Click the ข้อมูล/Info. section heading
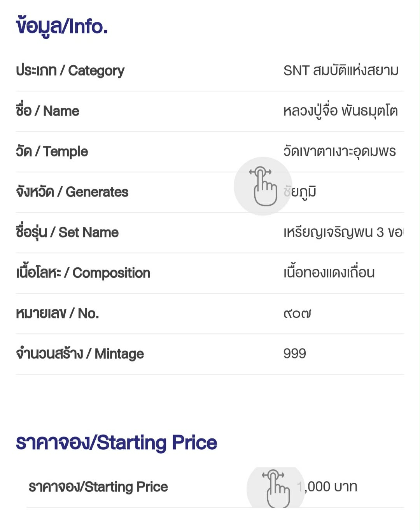 tap(62, 26)
